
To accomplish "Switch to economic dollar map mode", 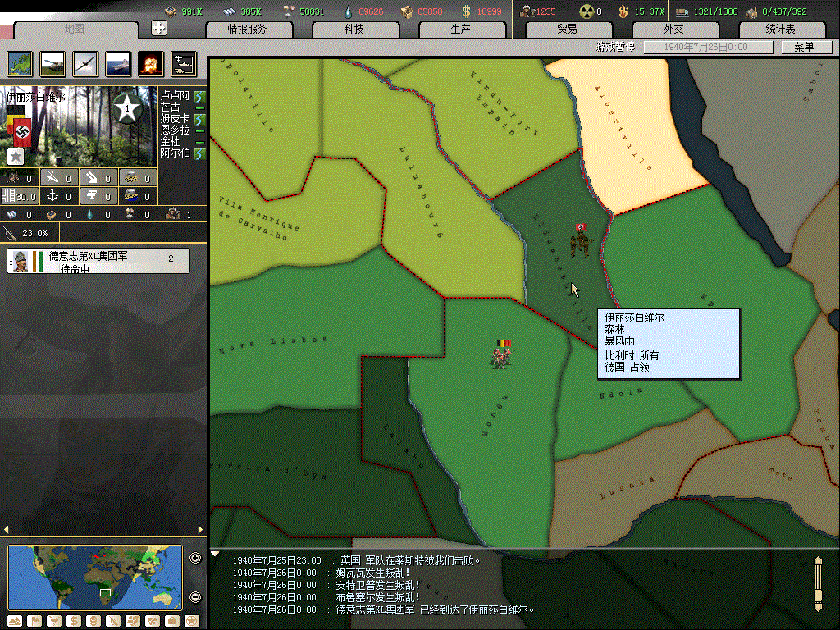I will pyautogui.click(x=74, y=622).
